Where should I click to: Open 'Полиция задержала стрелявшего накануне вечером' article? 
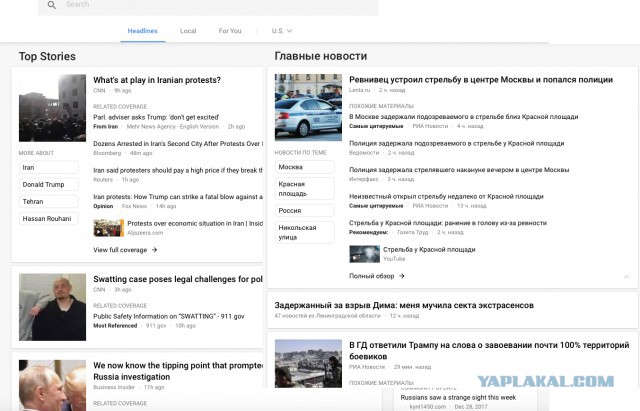459,170
